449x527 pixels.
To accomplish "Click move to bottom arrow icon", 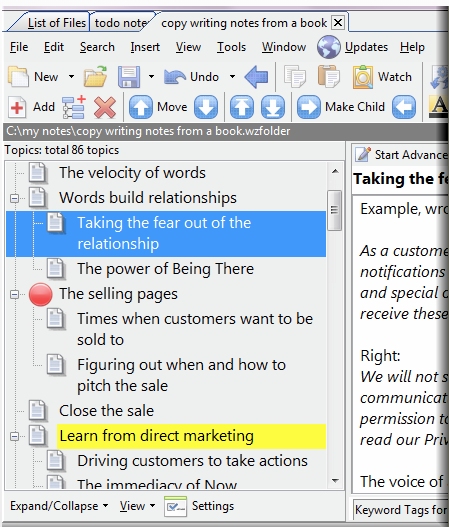I will coord(273,107).
